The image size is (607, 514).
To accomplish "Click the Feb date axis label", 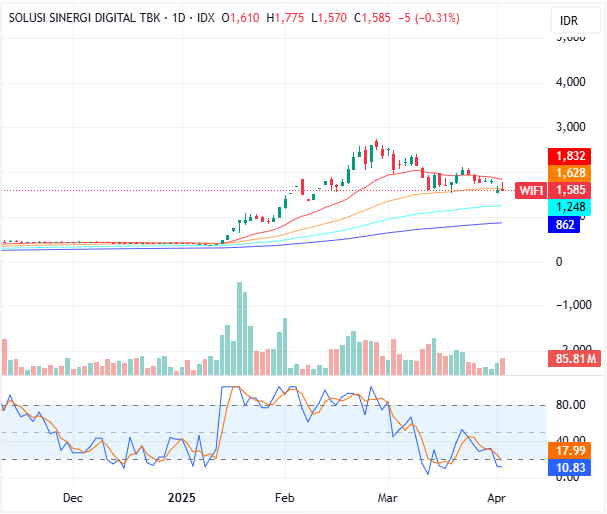I will coord(285,498).
